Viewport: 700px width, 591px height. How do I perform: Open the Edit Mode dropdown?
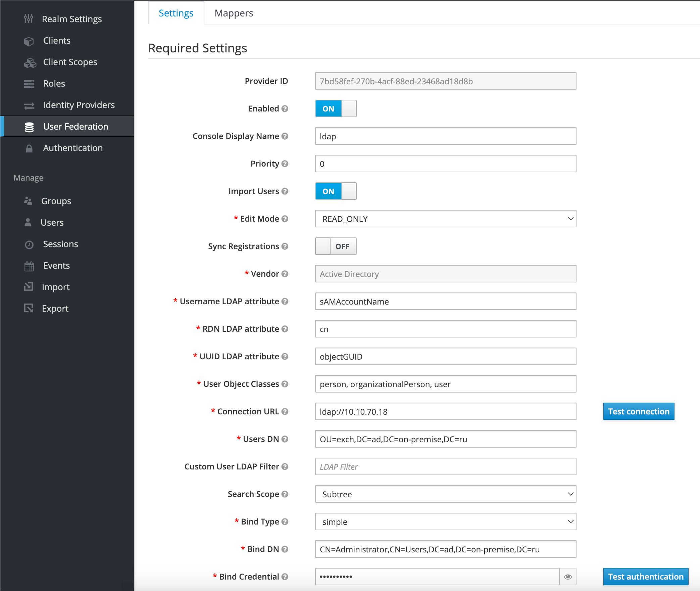coord(445,219)
